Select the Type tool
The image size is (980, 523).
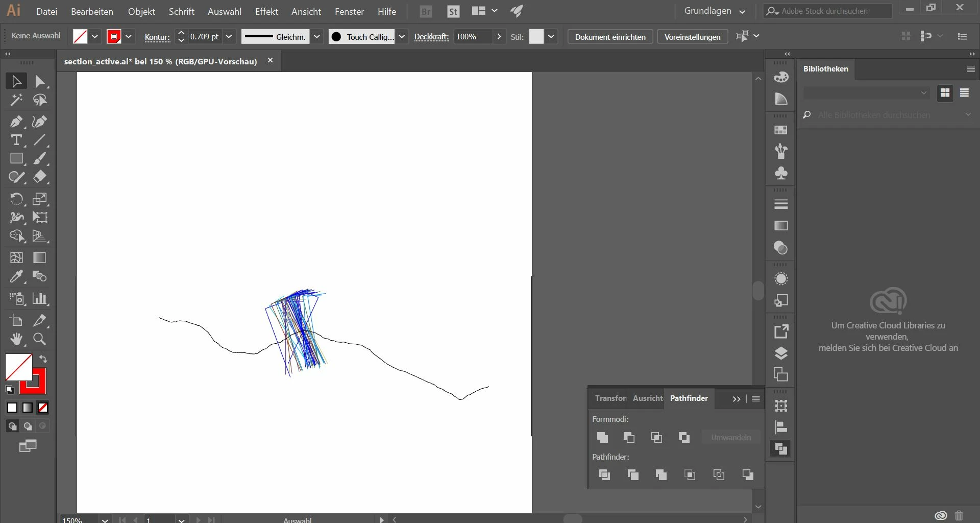[x=16, y=140]
